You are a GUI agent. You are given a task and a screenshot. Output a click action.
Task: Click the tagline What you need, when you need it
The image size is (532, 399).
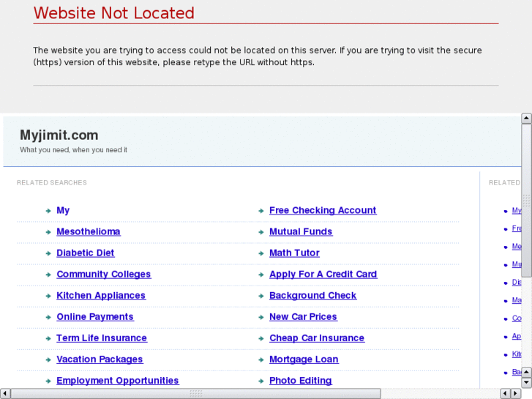point(73,150)
